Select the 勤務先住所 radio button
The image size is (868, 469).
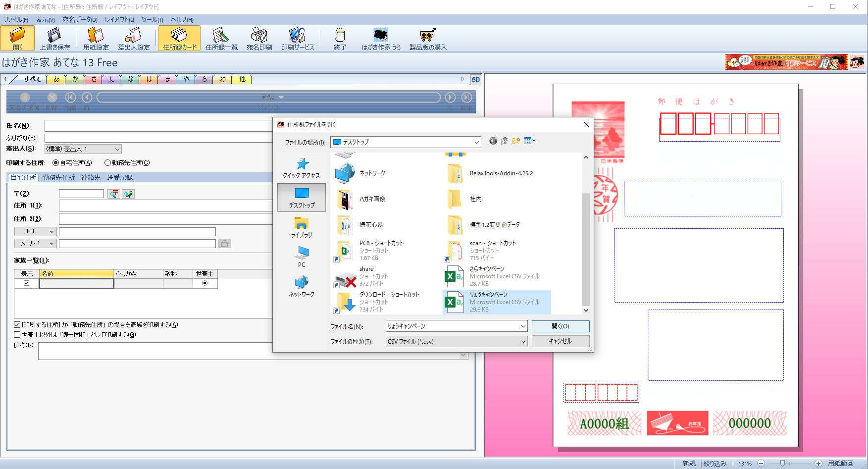(x=107, y=163)
